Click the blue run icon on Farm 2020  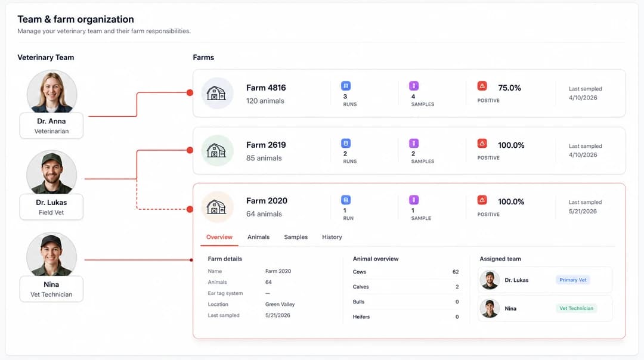(346, 200)
